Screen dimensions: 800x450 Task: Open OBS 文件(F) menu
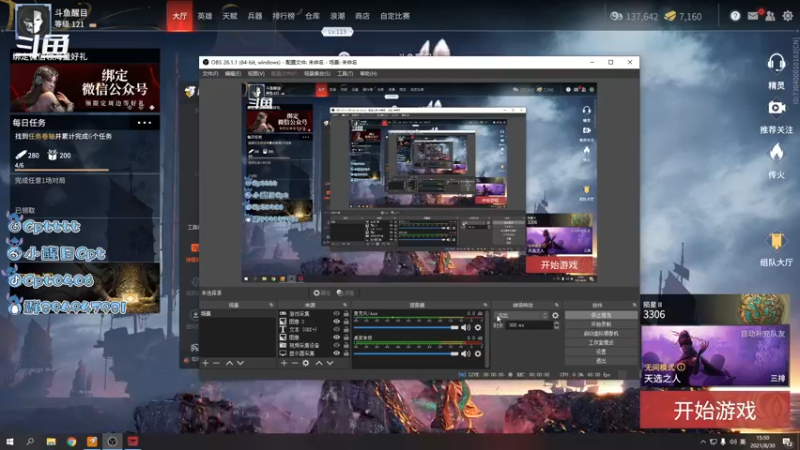click(210, 74)
